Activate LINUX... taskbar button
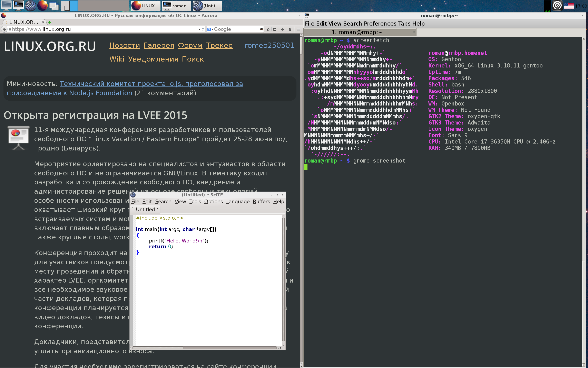 click(146, 6)
